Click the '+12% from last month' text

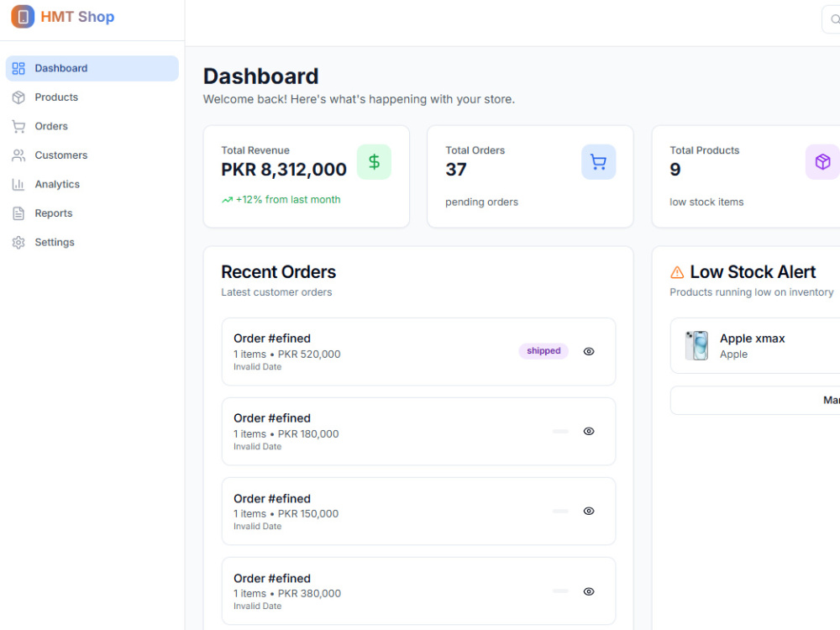[288, 200]
